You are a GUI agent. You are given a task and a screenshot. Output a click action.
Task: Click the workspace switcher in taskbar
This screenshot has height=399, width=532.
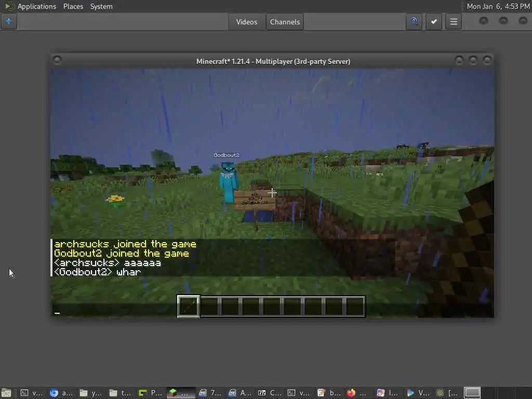pyautogui.click(x=472, y=393)
